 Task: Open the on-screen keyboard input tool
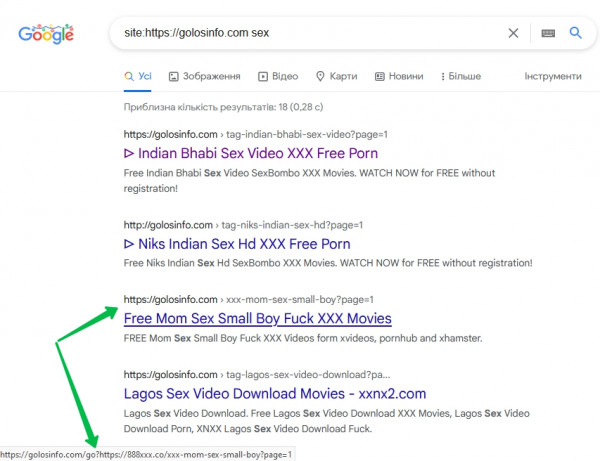(548, 33)
